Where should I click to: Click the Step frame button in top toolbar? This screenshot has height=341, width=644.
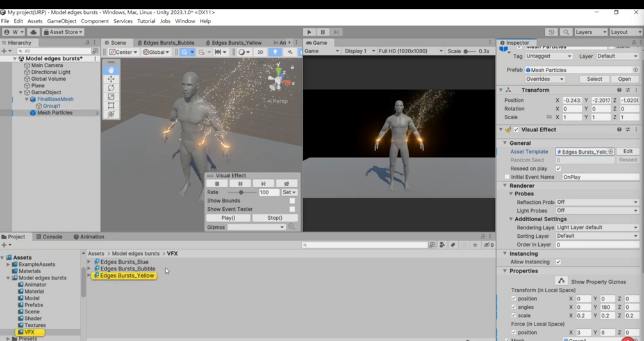click(336, 32)
